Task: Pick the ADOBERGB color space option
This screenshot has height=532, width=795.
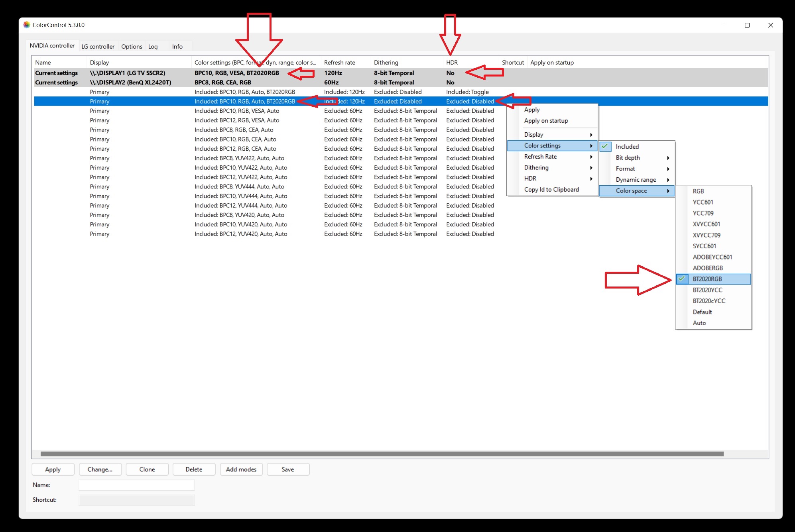Action: coord(707,268)
